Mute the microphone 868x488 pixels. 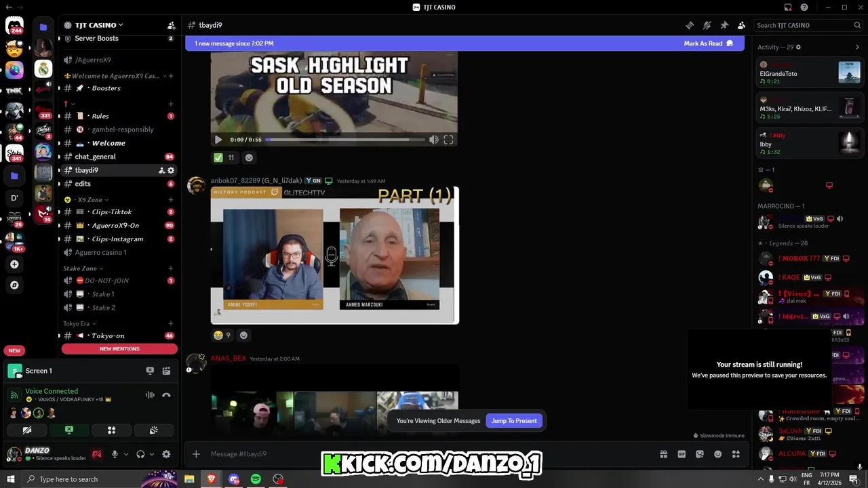(x=115, y=454)
